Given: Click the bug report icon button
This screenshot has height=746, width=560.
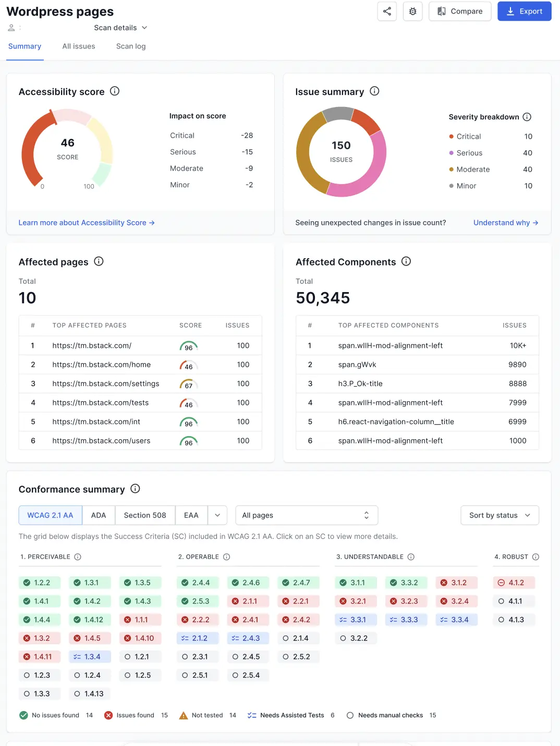Looking at the screenshot, I should click(x=412, y=11).
